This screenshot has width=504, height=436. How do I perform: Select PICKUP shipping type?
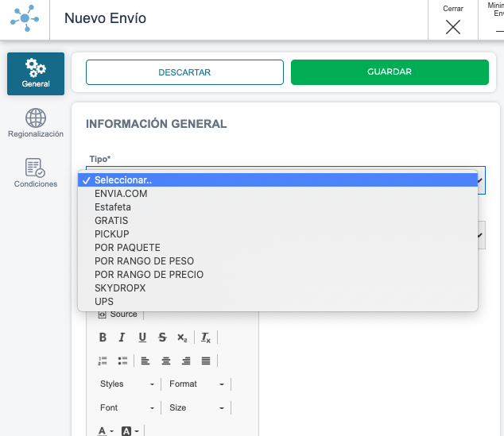(x=277, y=234)
